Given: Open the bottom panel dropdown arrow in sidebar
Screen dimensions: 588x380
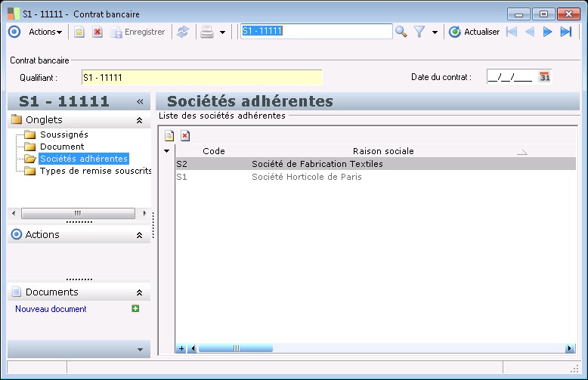Looking at the screenshot, I should click(140, 350).
